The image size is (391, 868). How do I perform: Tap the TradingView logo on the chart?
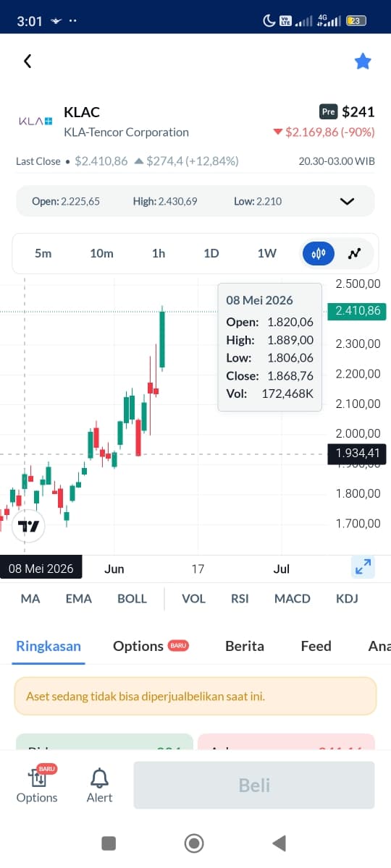coord(29,526)
